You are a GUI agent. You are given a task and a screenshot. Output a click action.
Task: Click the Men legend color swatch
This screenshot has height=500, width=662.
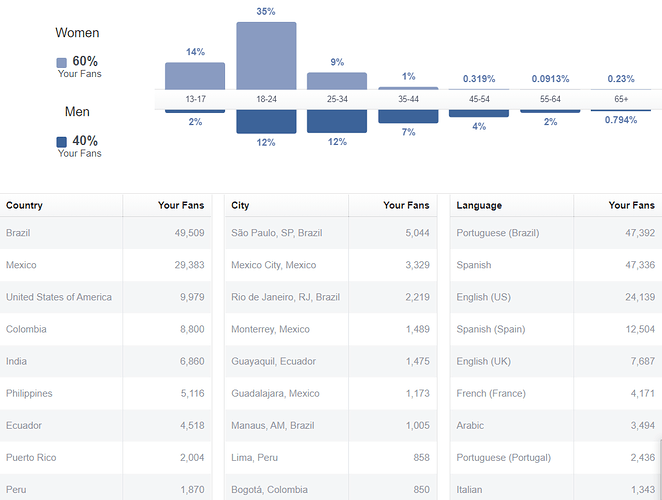coord(62,143)
